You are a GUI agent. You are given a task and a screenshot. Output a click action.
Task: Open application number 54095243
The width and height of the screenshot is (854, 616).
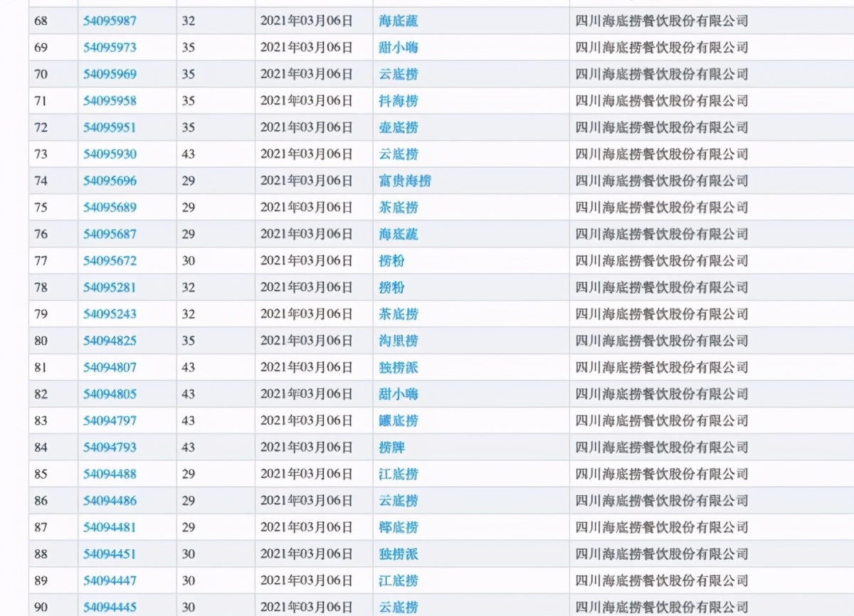tap(110, 314)
